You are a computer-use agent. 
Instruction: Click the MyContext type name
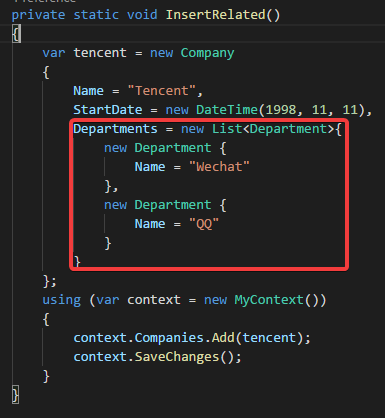point(269,300)
